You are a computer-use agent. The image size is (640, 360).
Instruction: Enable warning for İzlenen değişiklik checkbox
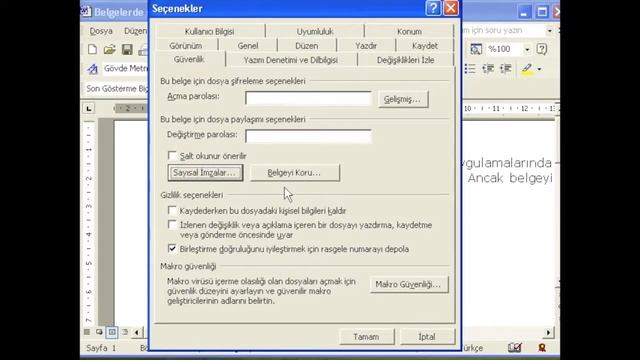tap(172, 225)
